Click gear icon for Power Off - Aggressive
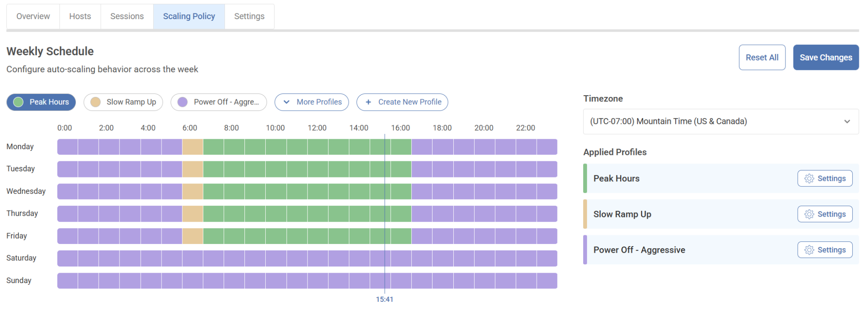Image resolution: width=868 pixels, height=317 pixels. point(809,250)
